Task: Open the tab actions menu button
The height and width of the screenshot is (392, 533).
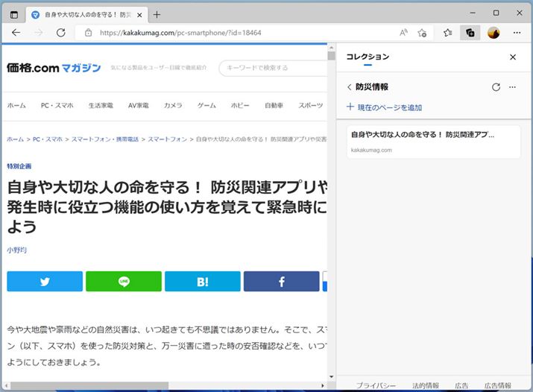Action: coord(14,14)
